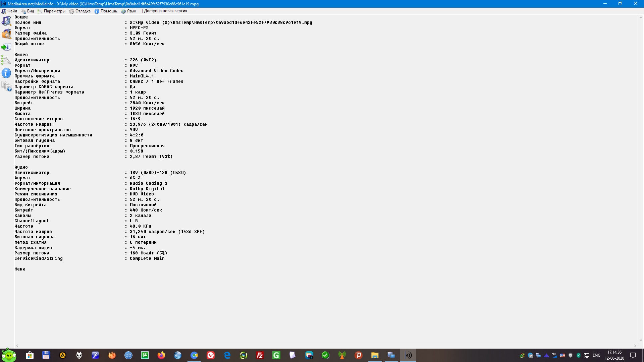Click the network tray icon

[x=587, y=355]
